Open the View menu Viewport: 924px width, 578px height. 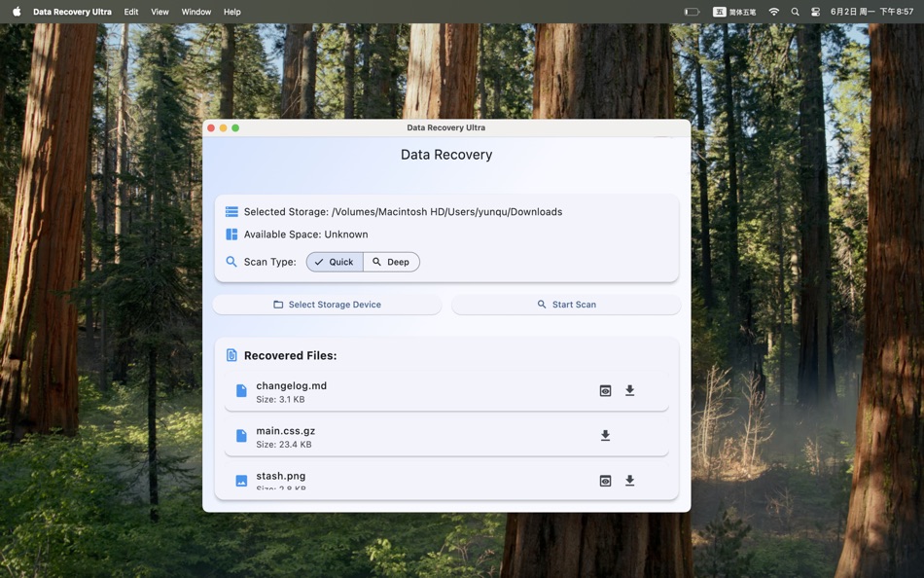pos(160,12)
